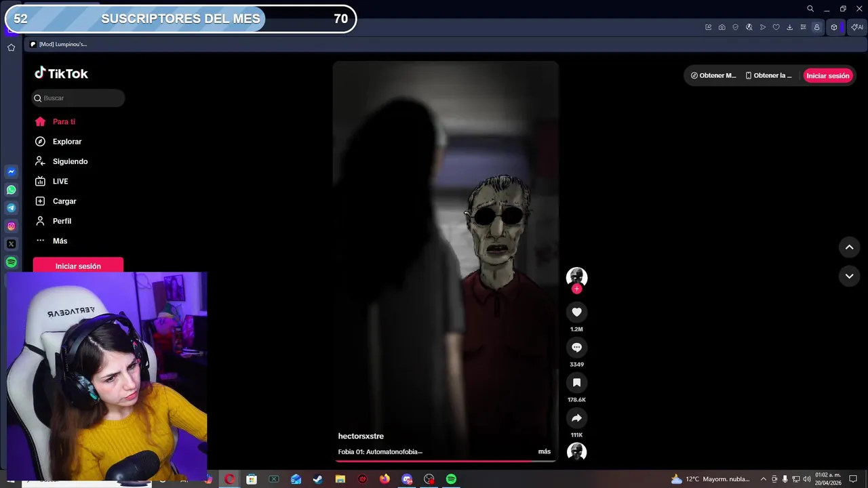Open Telegram in the browser sidebar
Viewport: 868px width, 488px height.
point(11,208)
